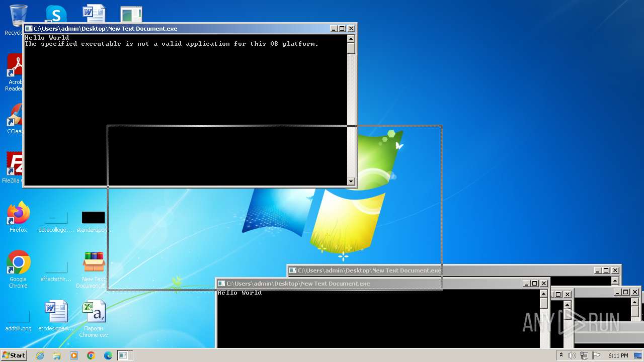This screenshot has height=362, width=644.
Task: Open the Start menu
Action: click(x=14, y=355)
